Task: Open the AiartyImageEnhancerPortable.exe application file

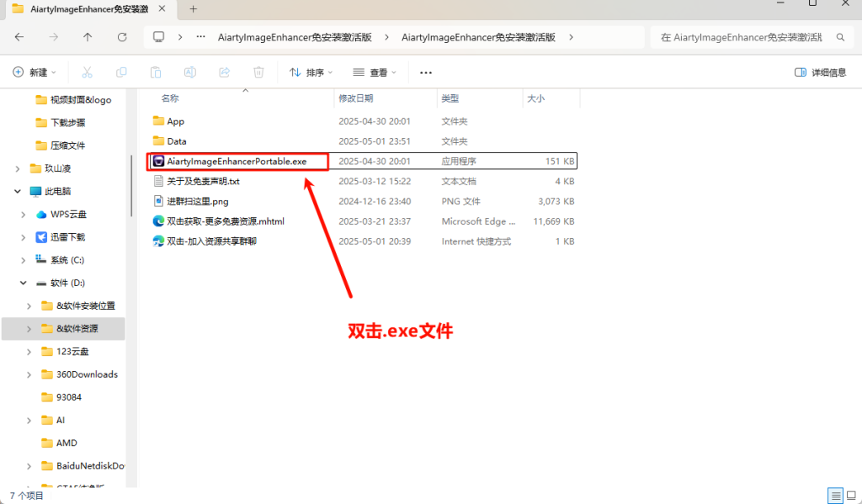Action: [236, 161]
